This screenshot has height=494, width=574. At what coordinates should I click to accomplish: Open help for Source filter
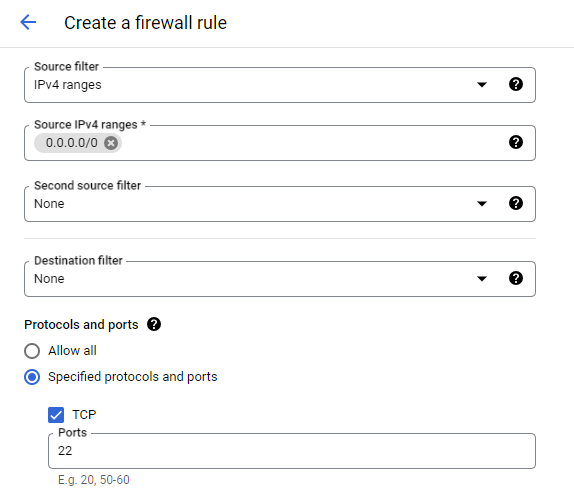point(516,84)
